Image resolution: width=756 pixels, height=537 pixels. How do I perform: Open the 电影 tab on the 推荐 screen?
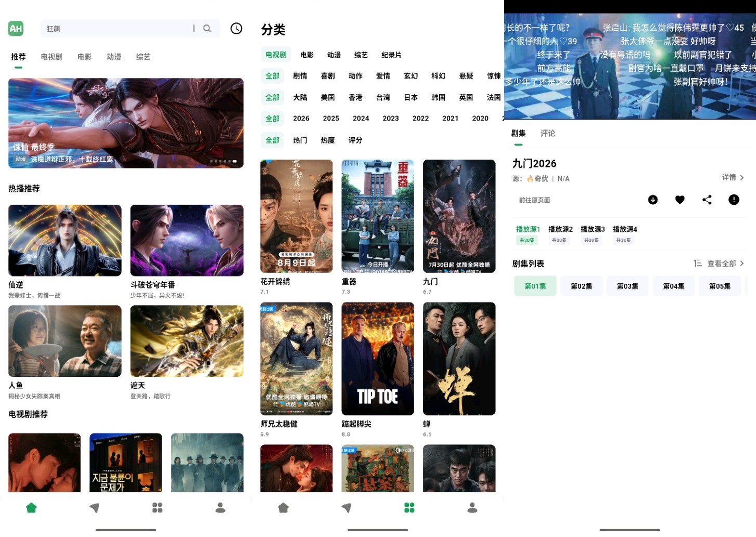point(85,57)
